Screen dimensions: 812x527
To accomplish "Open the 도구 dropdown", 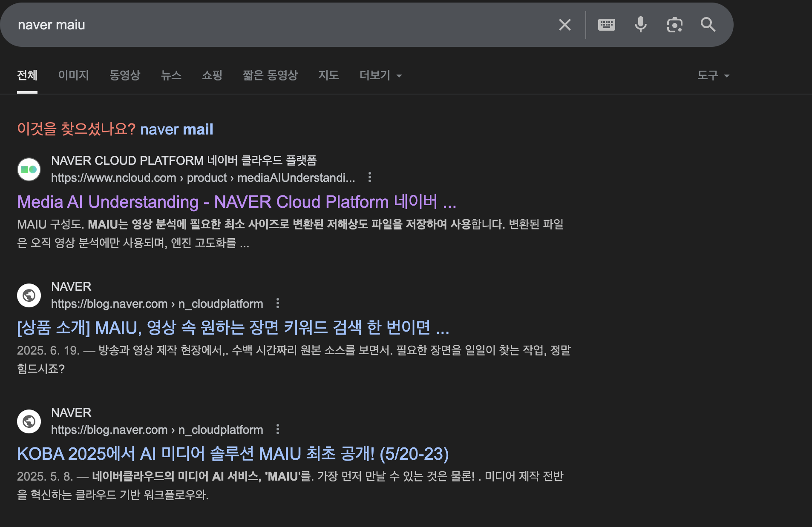I will [713, 75].
